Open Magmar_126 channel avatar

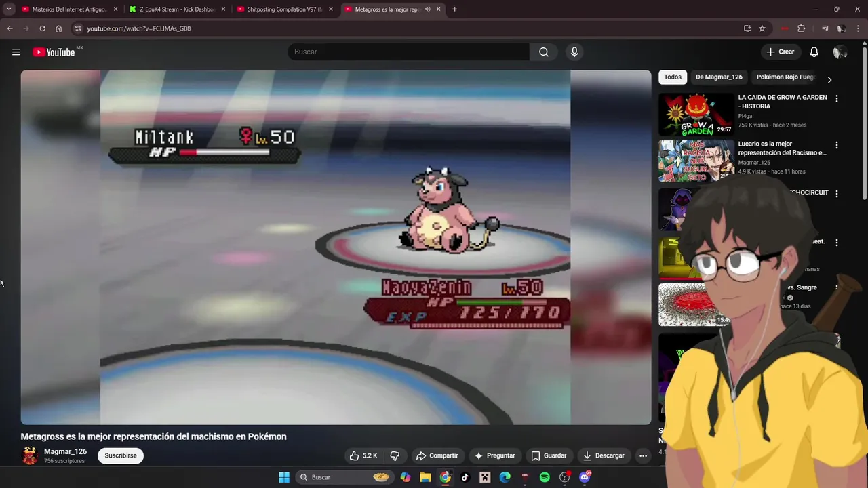30,455
